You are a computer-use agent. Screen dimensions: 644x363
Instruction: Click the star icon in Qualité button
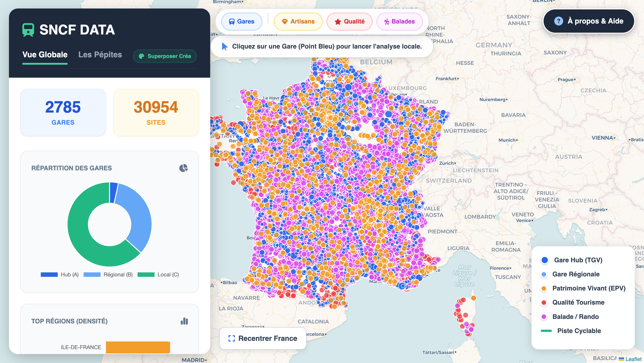(x=338, y=21)
